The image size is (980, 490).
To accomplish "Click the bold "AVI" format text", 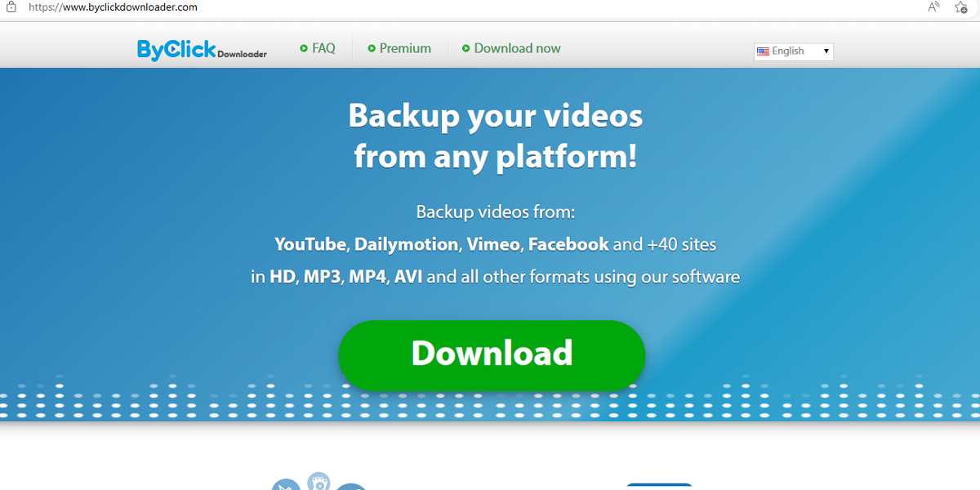I will click(x=408, y=277).
